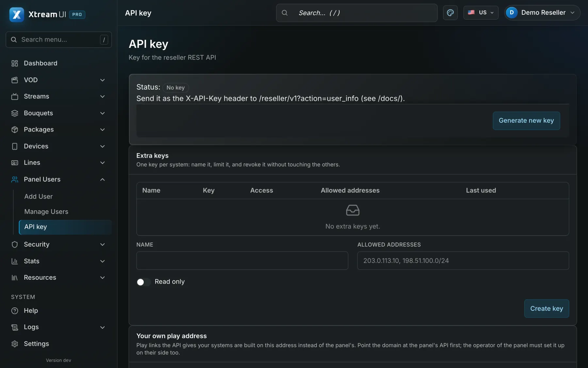The image size is (588, 368).
Task: Focus the Allowed addresses input field
Action: click(463, 261)
